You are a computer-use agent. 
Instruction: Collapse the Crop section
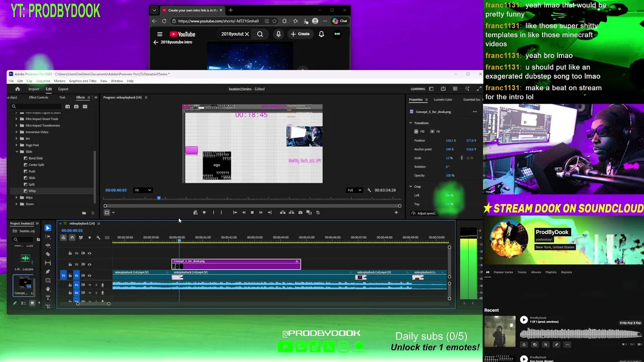[x=411, y=187]
